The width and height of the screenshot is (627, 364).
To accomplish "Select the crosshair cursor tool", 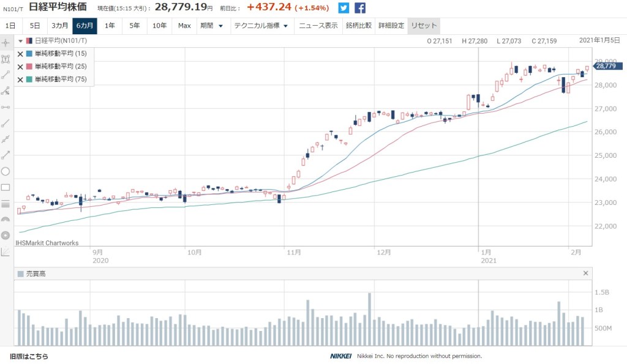I will 6,43.
